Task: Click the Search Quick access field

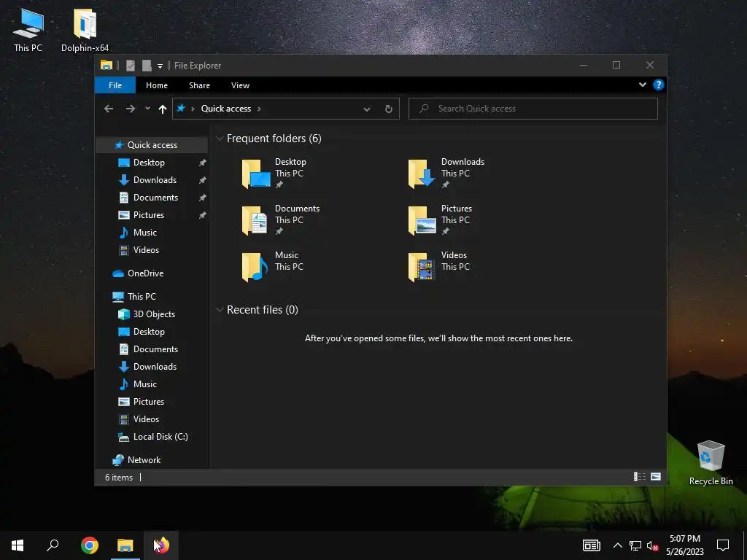Action: tap(533, 109)
